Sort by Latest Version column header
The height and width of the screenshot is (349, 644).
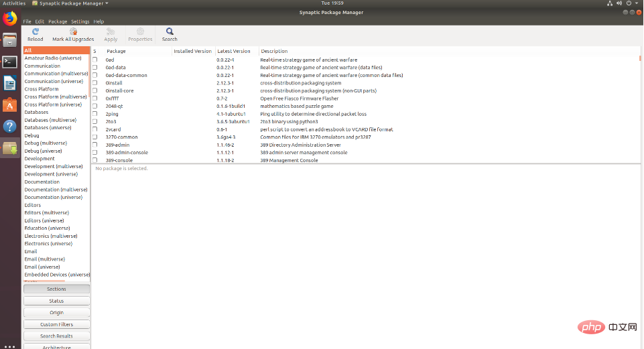pyautogui.click(x=237, y=51)
